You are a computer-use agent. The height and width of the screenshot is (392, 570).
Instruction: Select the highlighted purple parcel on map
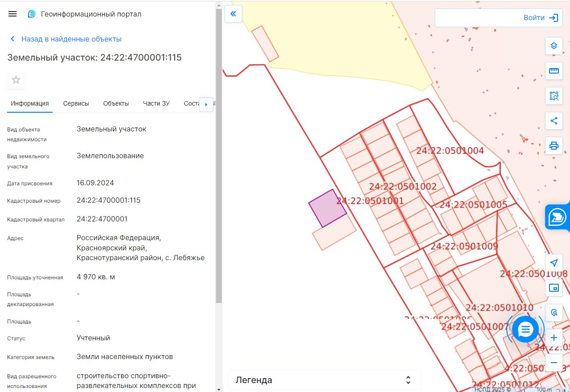point(327,208)
